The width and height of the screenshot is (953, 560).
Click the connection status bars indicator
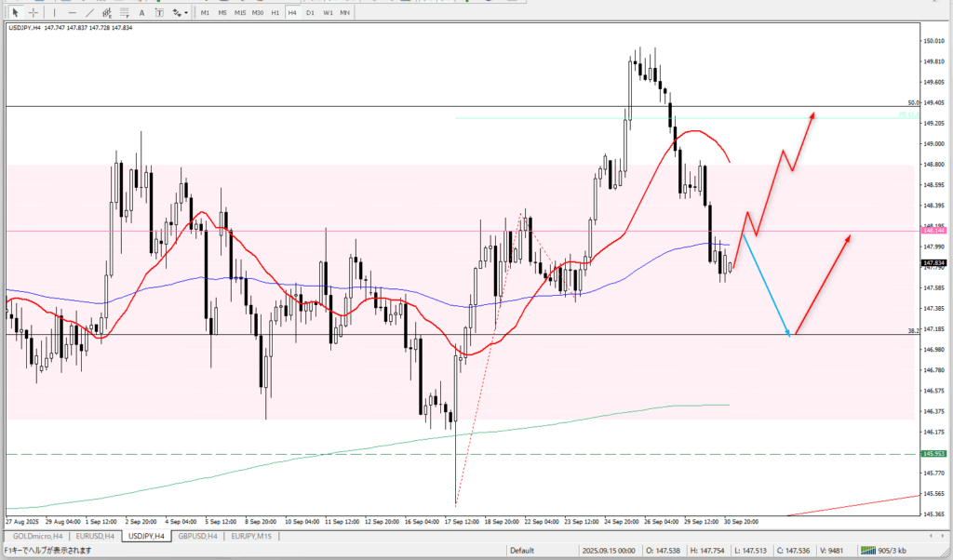871,550
